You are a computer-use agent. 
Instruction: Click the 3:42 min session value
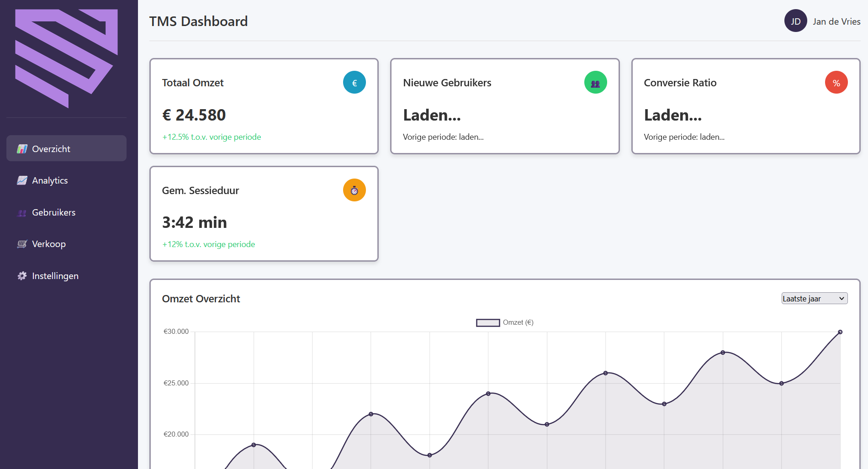194,222
